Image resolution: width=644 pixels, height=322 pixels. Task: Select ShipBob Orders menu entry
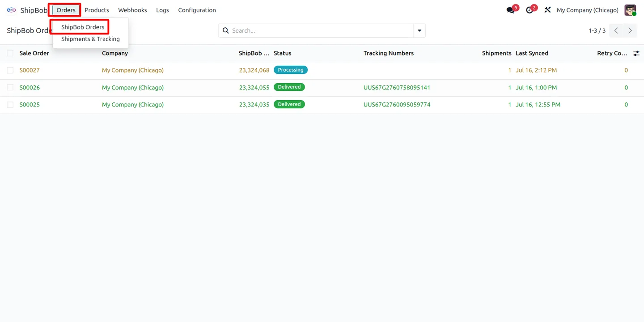[x=83, y=27]
